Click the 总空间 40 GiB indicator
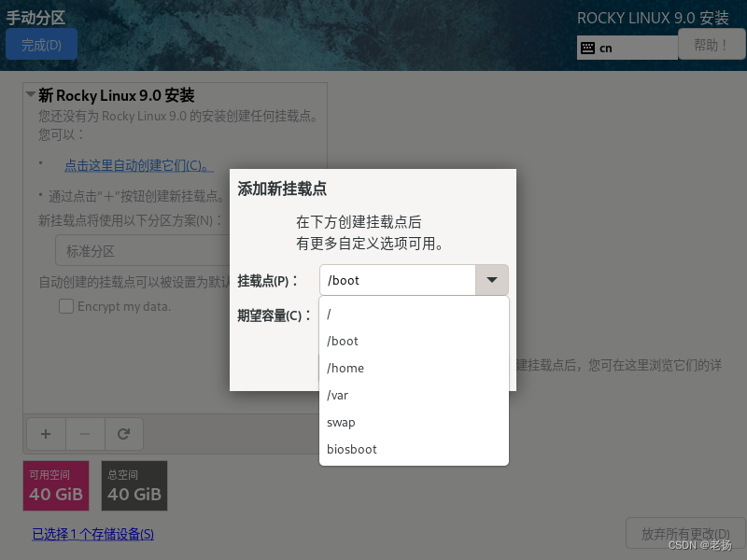Viewport: 747px width, 560px height. tap(134, 485)
